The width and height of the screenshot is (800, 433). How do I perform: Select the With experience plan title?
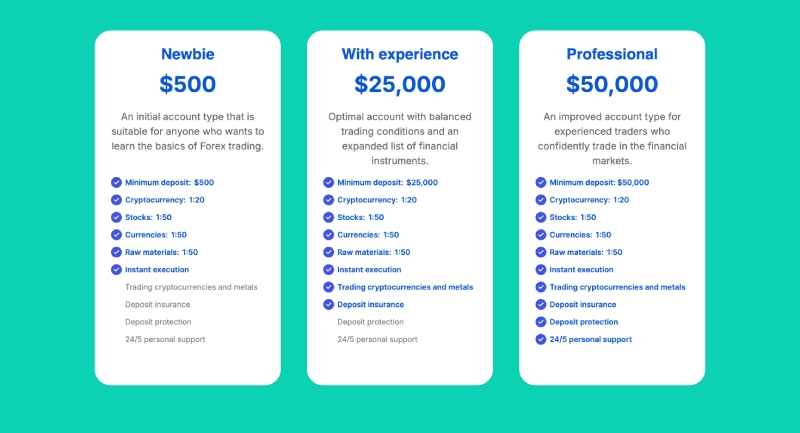[x=400, y=54]
